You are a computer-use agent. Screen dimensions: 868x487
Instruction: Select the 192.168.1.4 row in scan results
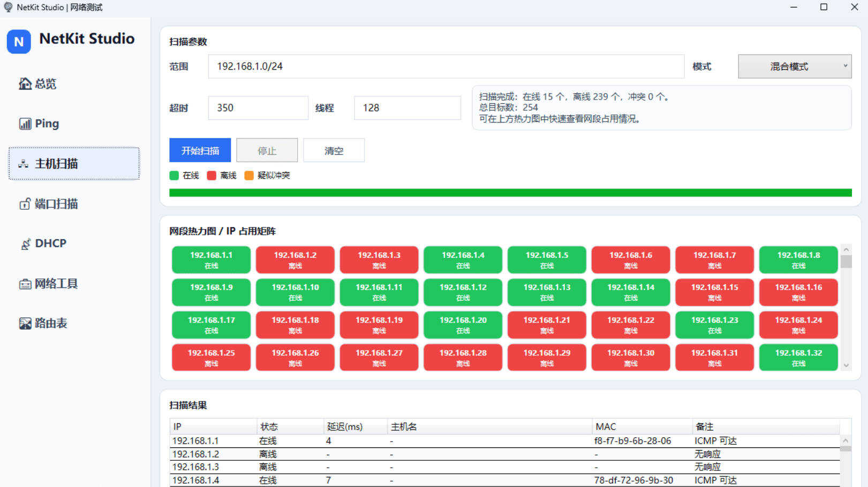pyautogui.click(x=375, y=480)
